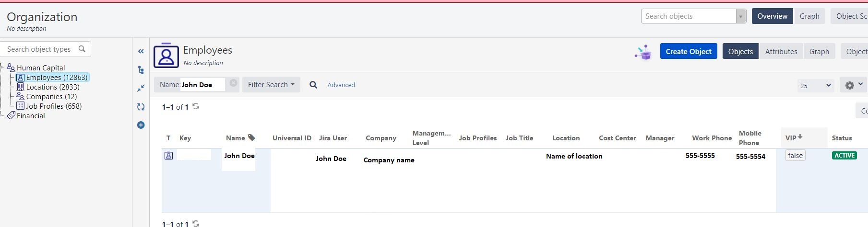The width and height of the screenshot is (868, 227).
Task: Open Employees Graph tab
Action: tap(819, 51)
